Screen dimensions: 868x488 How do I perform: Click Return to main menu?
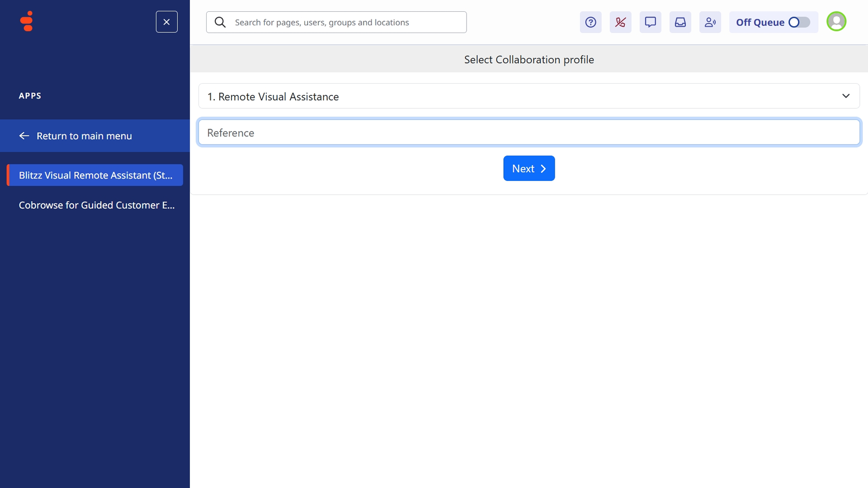coord(84,136)
